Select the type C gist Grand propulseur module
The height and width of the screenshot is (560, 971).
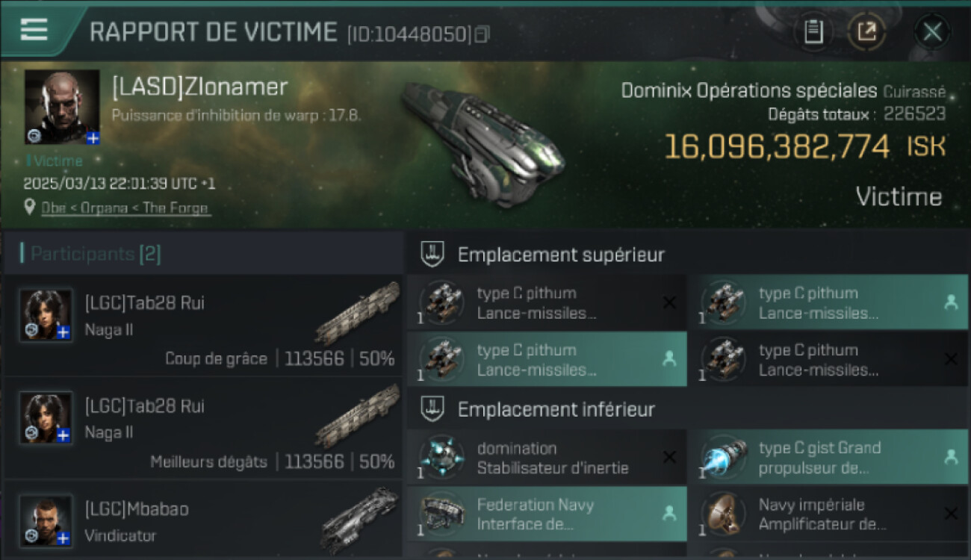828,458
